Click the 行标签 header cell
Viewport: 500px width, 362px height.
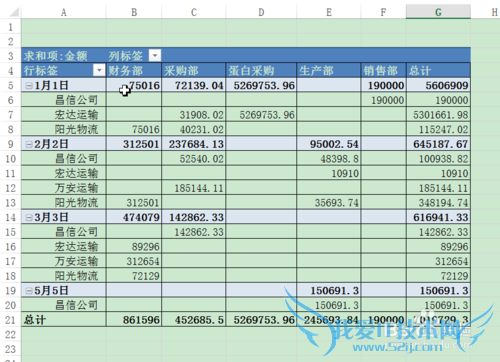(x=64, y=70)
